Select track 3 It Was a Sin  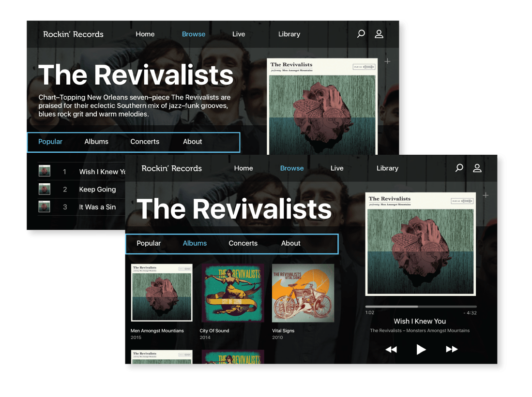[97, 207]
